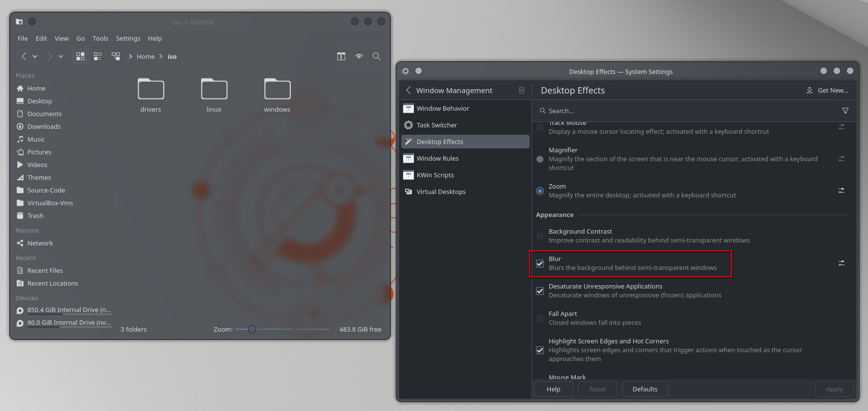This screenshot has width=868, height=411.
Task: Click the Get New... button
Action: (827, 90)
